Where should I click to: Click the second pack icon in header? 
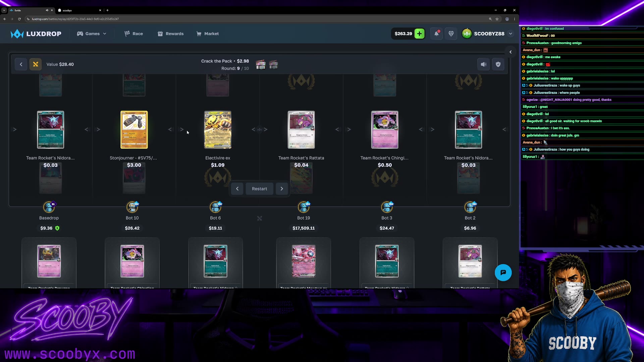tap(273, 64)
